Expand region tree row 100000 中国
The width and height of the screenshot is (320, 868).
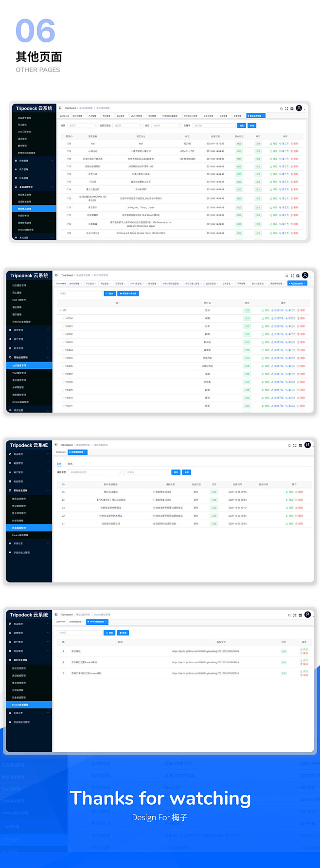pyautogui.click(x=63, y=318)
